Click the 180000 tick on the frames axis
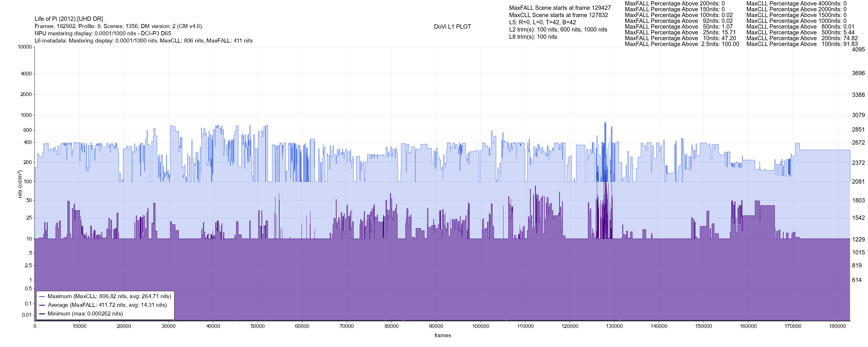 pos(837,326)
